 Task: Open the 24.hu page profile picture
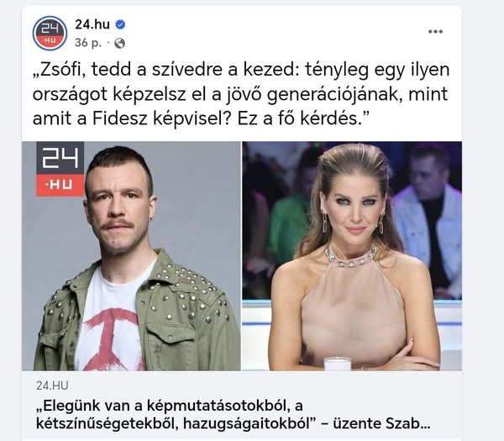pyautogui.click(x=50, y=33)
